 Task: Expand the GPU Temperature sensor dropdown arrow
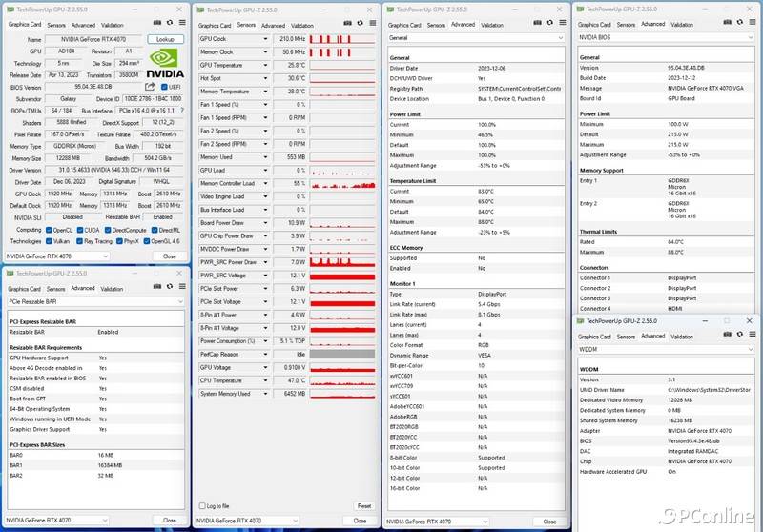tap(266, 65)
